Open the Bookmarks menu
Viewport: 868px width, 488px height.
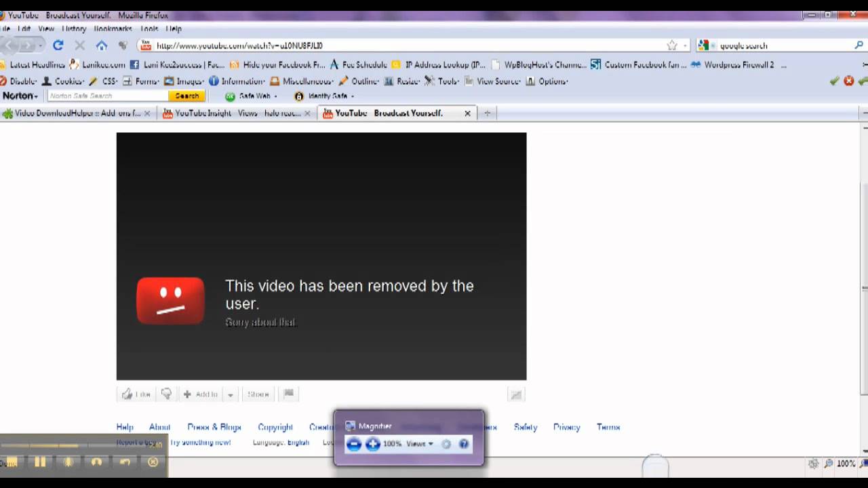[x=113, y=29]
